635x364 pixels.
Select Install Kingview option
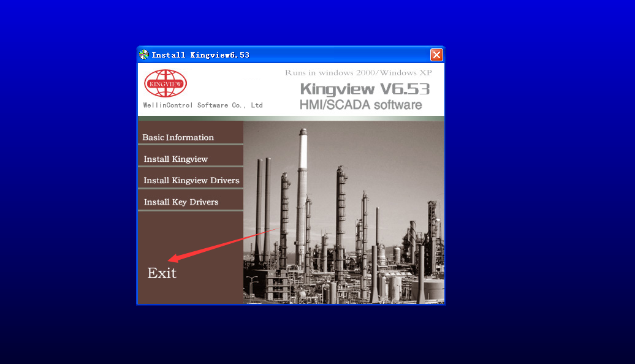click(x=176, y=159)
